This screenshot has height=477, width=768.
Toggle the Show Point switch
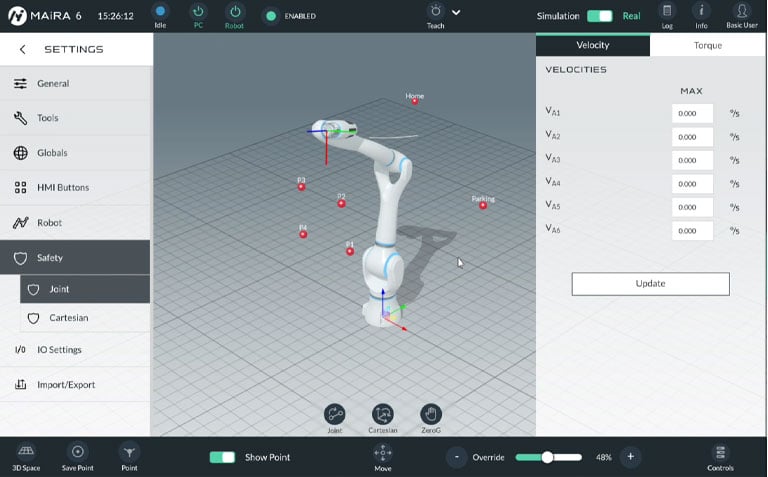click(222, 457)
